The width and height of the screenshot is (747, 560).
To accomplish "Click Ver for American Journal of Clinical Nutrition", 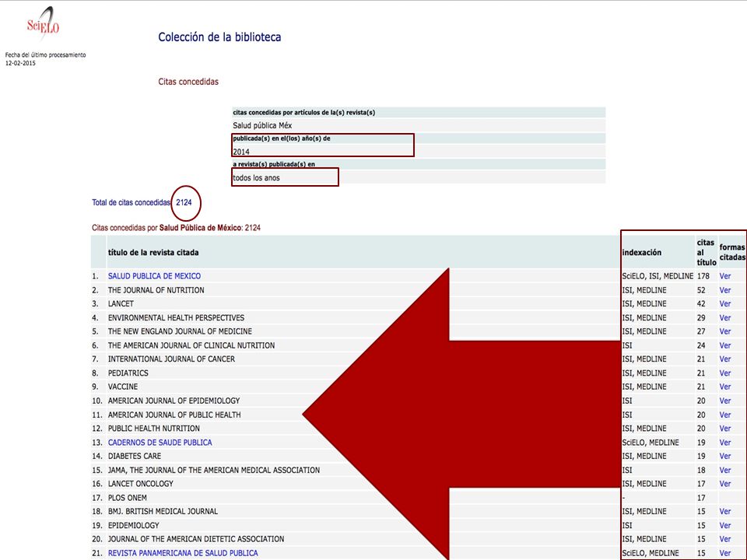I will [725, 345].
